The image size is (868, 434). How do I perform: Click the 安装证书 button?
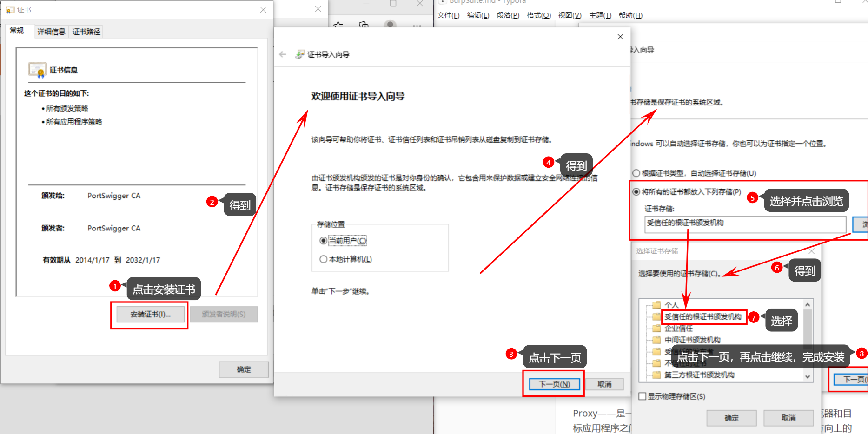tap(150, 315)
